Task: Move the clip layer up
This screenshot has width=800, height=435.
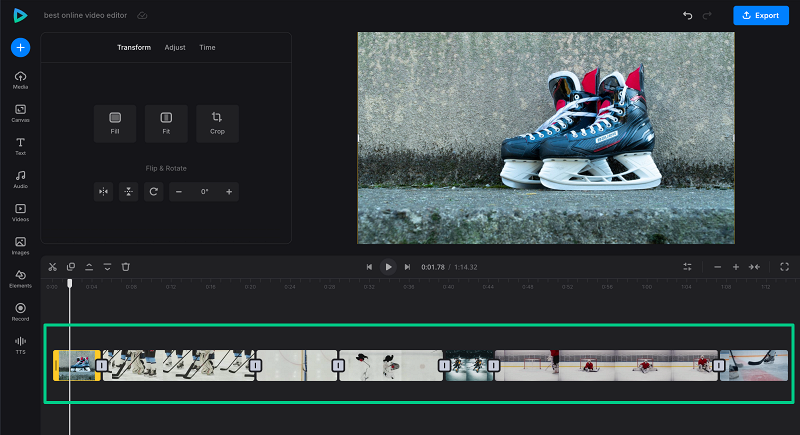Action: coord(89,267)
